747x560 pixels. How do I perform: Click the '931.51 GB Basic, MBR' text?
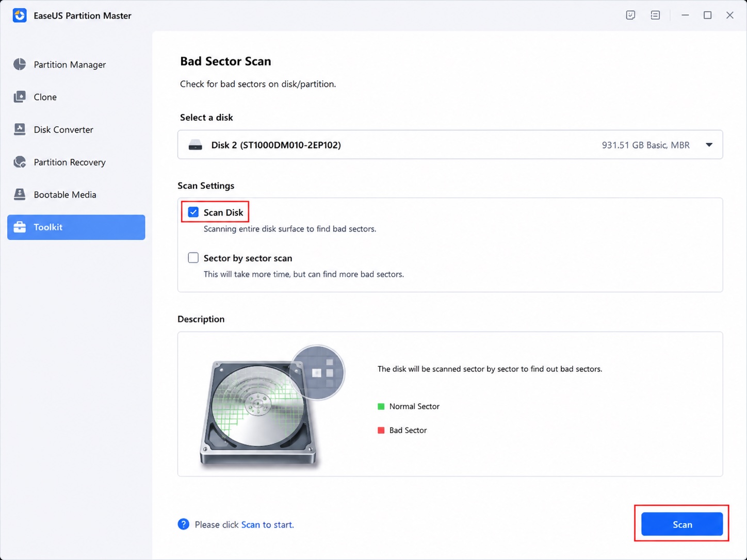(645, 145)
